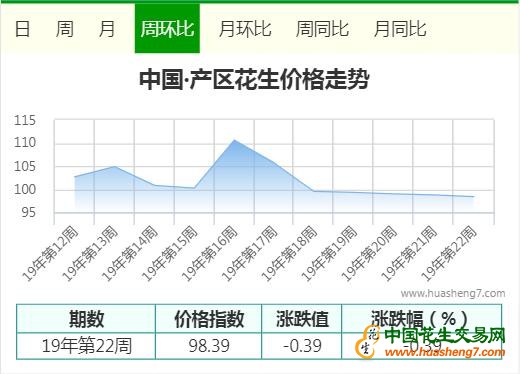Click the data point at 19年第13周 on the chart
This screenshot has height=374, width=520.
(x=114, y=166)
